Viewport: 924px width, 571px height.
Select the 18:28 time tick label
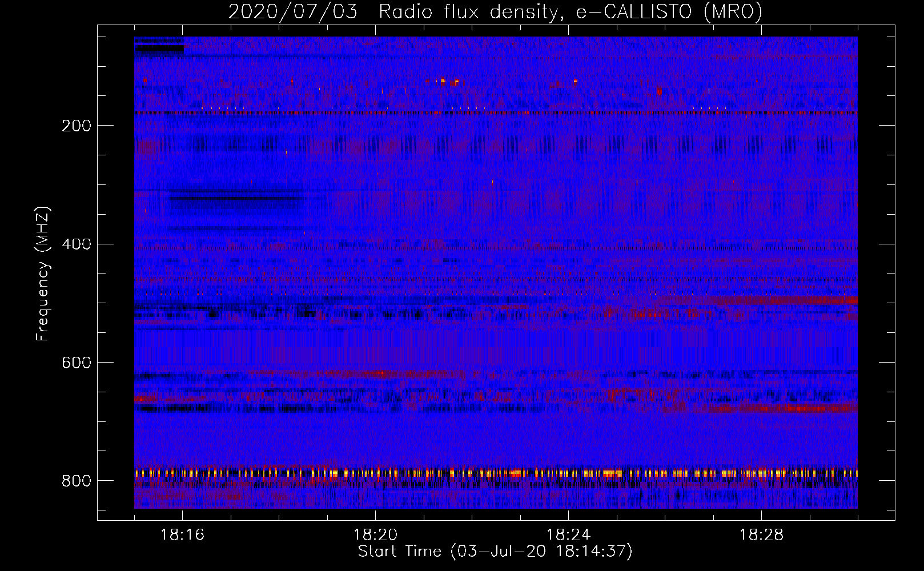[x=761, y=534]
